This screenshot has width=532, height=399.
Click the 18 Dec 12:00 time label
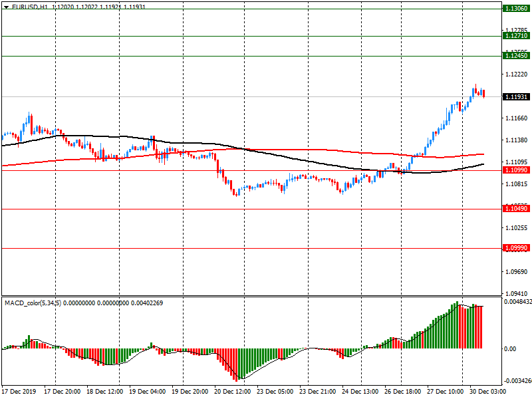tap(107, 392)
